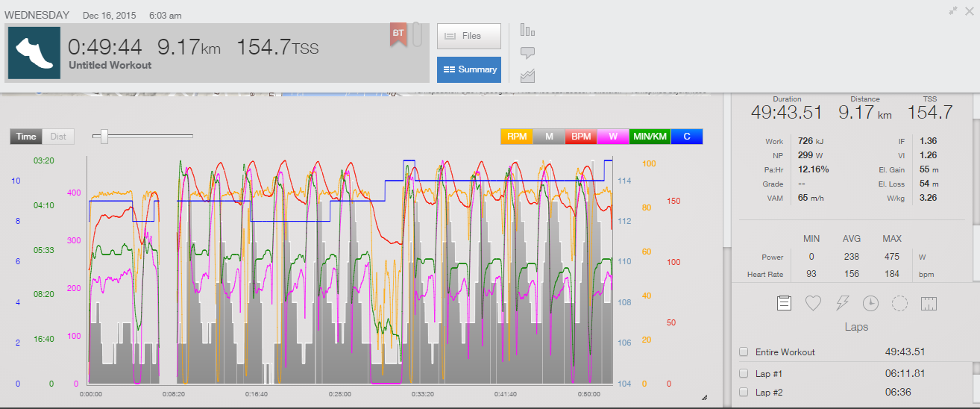Click the 12.16% Pa:Hr value

coord(813,169)
